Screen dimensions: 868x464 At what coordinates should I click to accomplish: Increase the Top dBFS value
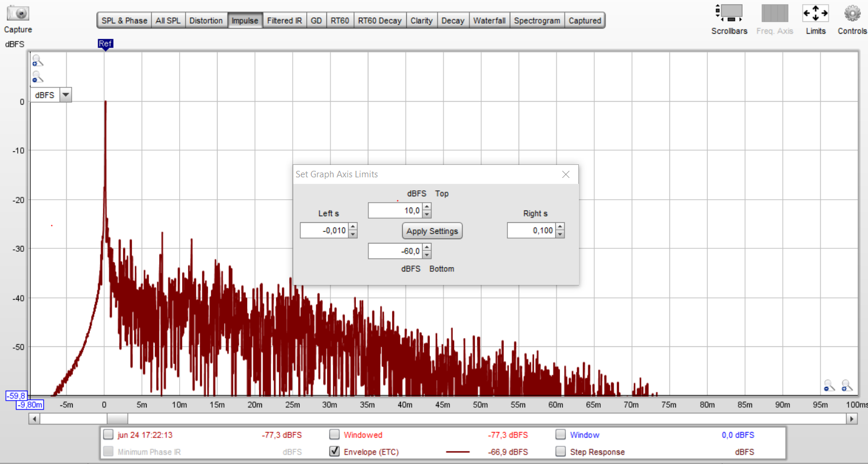427,207
